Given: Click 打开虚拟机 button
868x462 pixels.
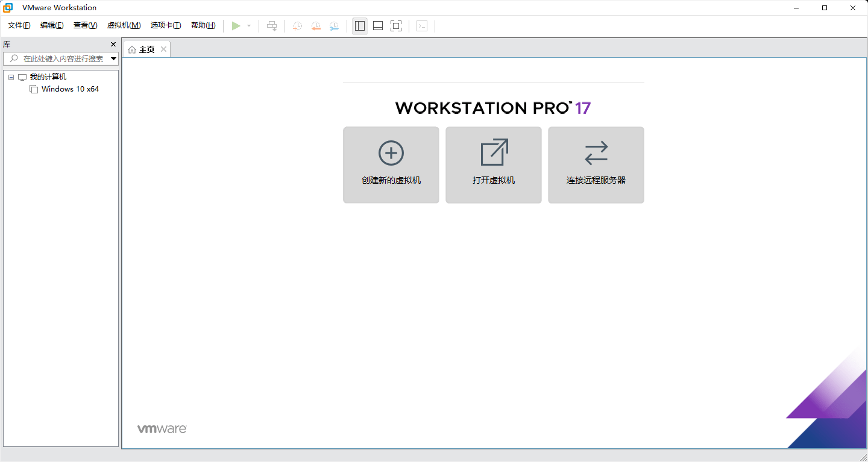Looking at the screenshot, I should pos(494,165).
